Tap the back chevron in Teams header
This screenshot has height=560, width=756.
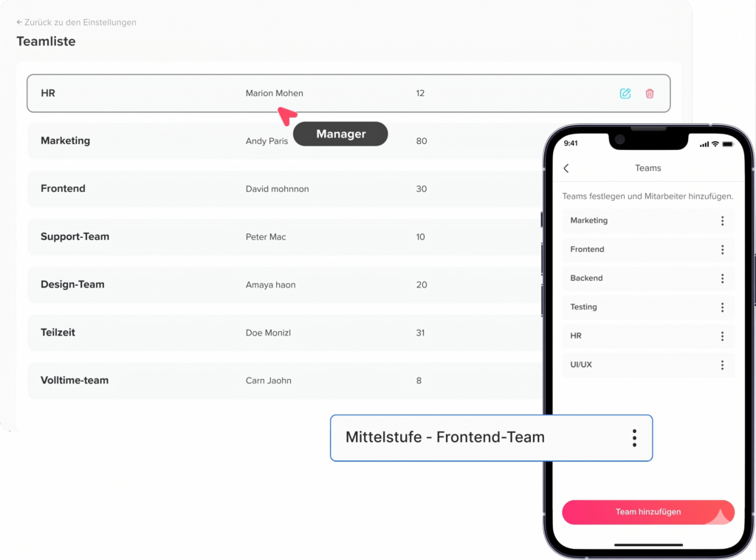tap(566, 168)
